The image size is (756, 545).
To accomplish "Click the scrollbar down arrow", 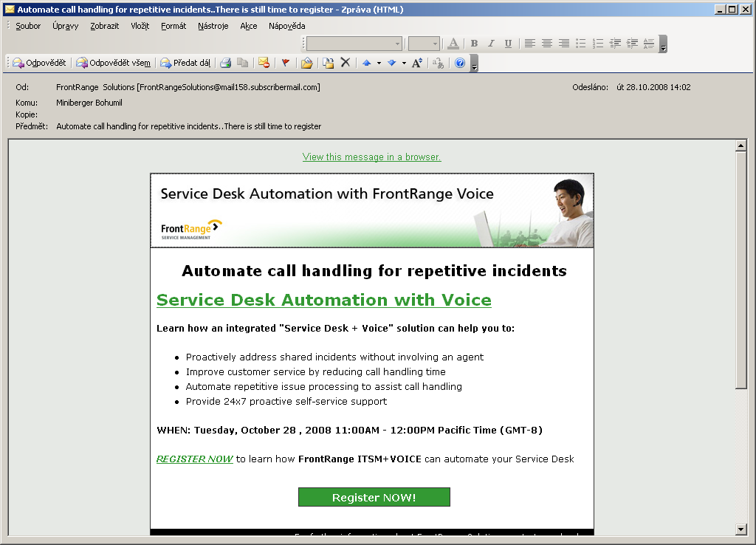I will [x=741, y=529].
